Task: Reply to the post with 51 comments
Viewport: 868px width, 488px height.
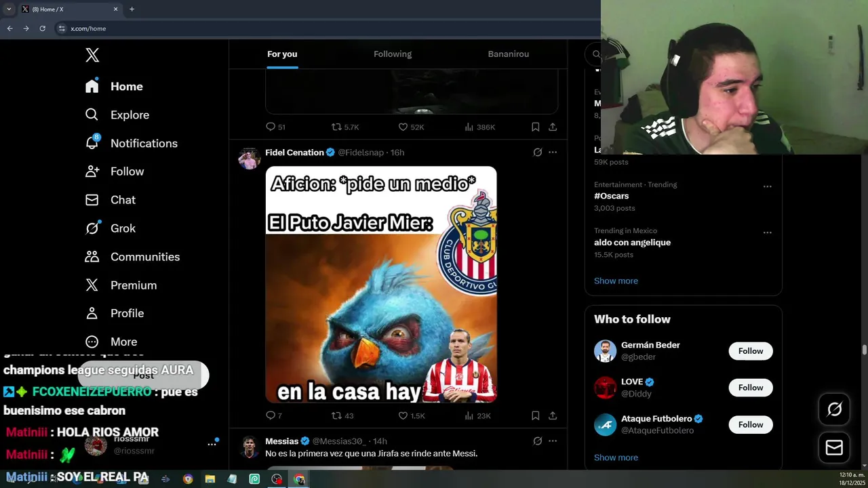Action: 275,127
